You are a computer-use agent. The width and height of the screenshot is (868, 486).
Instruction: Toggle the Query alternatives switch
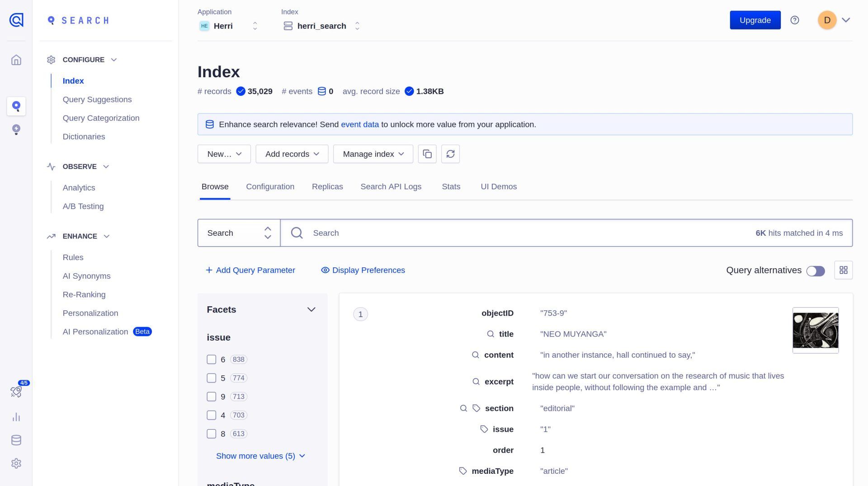(x=815, y=271)
